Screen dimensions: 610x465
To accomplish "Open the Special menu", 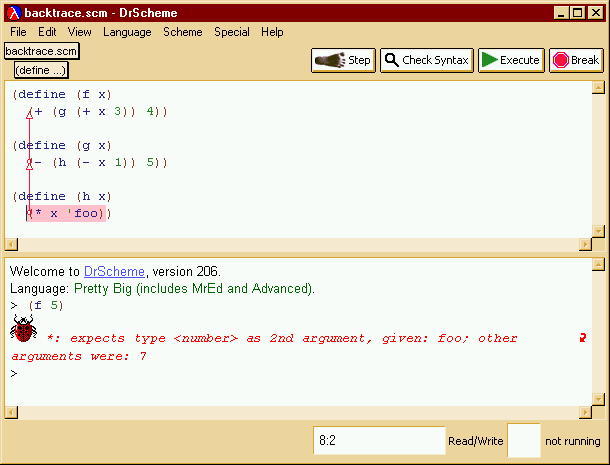I will click(232, 32).
